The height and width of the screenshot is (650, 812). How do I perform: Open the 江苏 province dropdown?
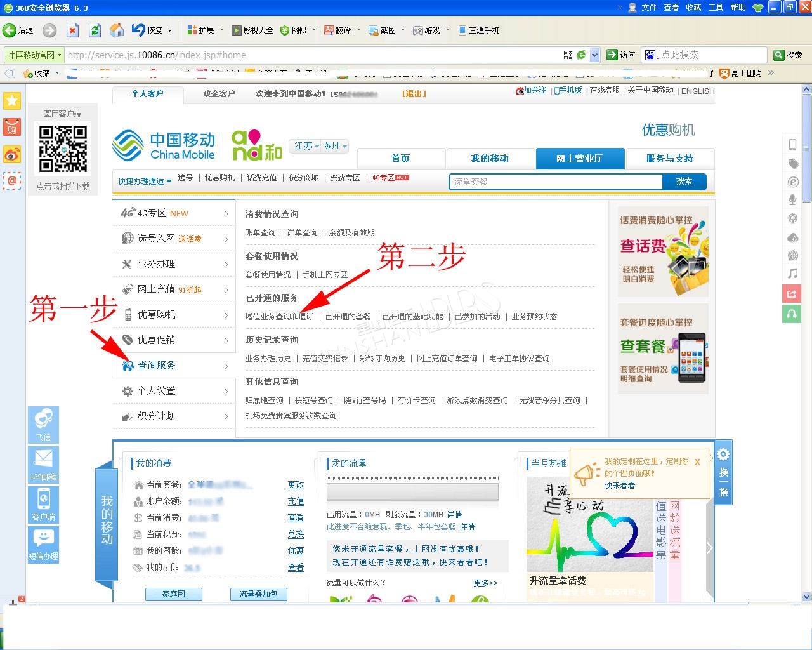click(x=307, y=146)
